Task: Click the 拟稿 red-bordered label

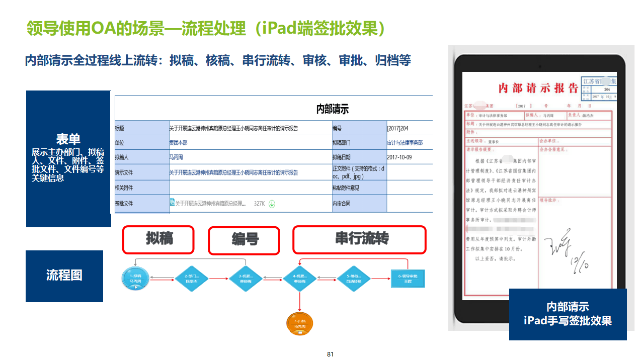Action: click(159, 239)
